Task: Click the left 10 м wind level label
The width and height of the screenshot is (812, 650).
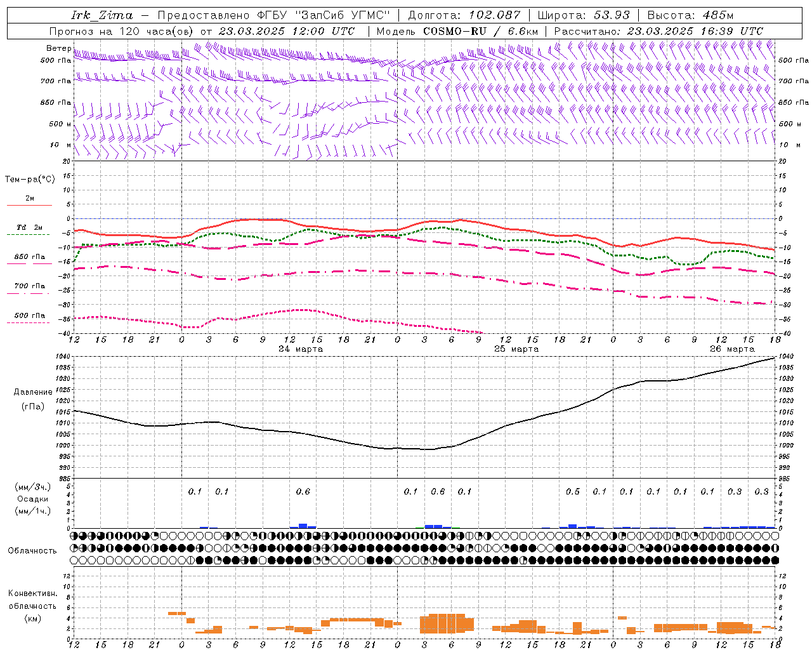Action: click(60, 145)
